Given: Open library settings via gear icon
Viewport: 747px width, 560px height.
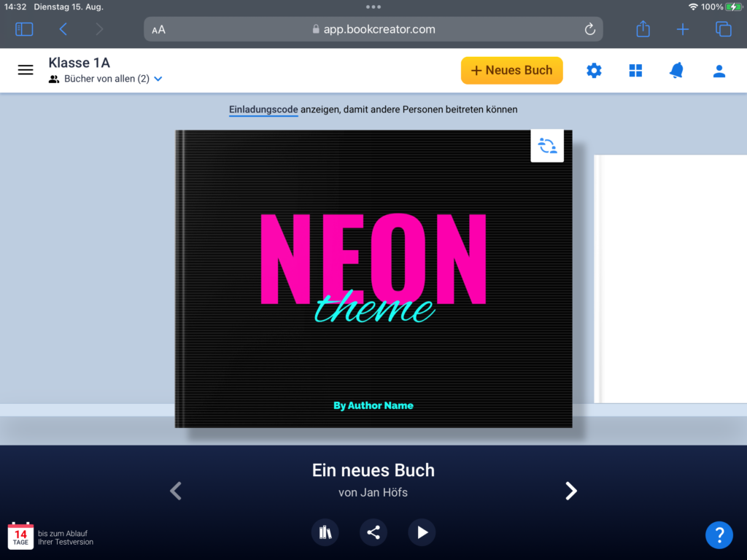Looking at the screenshot, I should click(x=595, y=71).
